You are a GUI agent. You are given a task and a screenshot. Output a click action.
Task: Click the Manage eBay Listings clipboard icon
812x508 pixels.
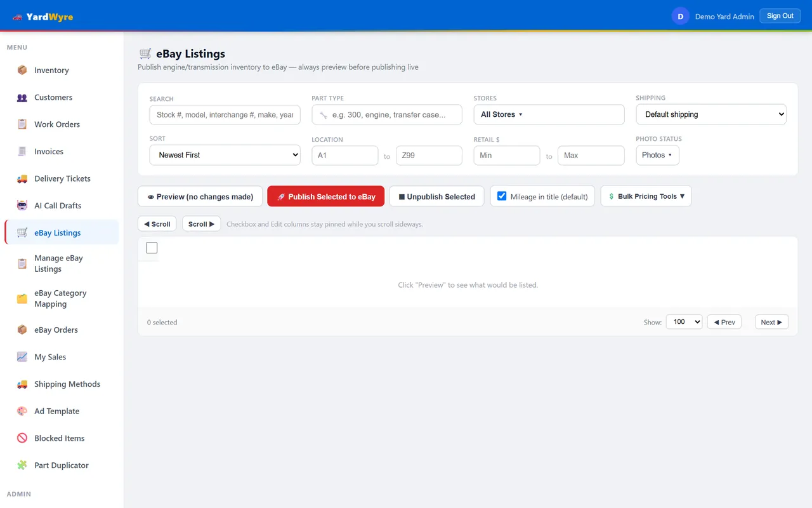coord(22,264)
